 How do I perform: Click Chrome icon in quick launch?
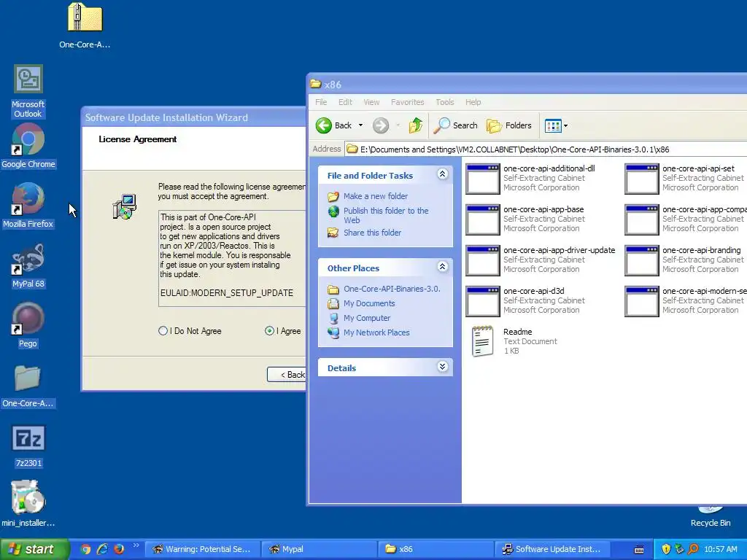[x=85, y=549]
